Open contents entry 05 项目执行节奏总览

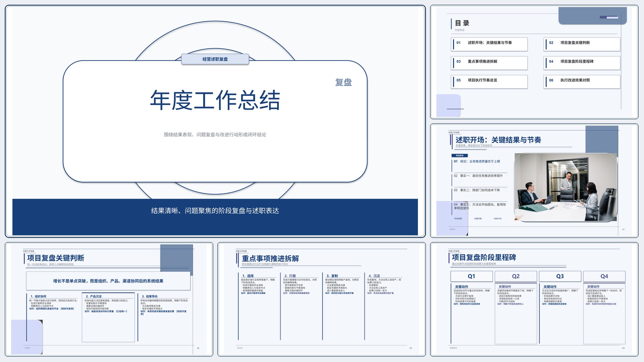[x=489, y=82]
